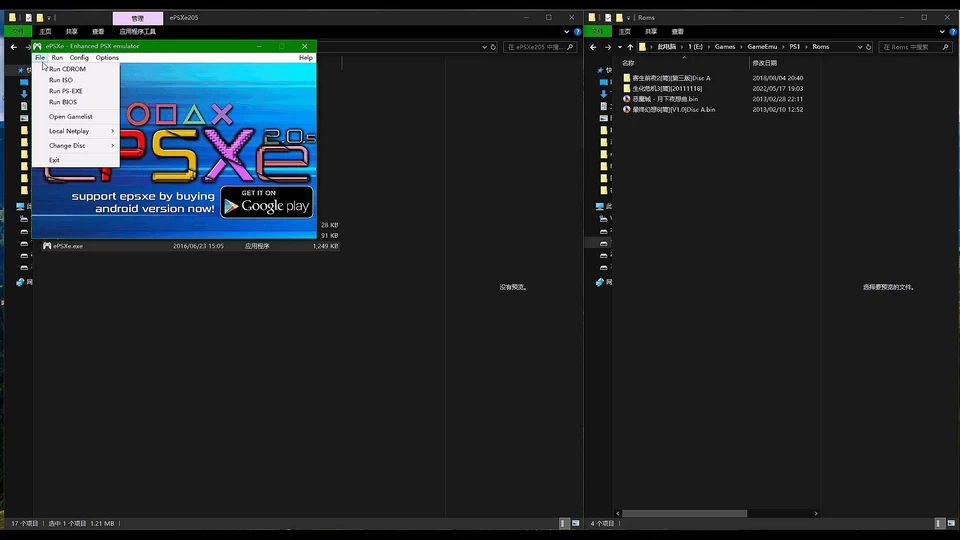Click refresh button in Roms address bar
Screen dimensions: 960x540
click(874, 47)
